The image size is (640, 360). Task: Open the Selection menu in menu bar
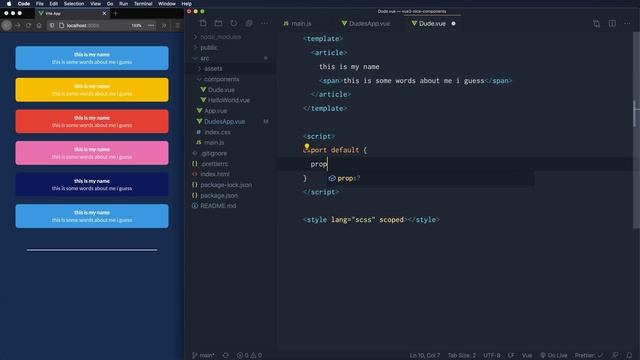pyautogui.click(x=74, y=4)
